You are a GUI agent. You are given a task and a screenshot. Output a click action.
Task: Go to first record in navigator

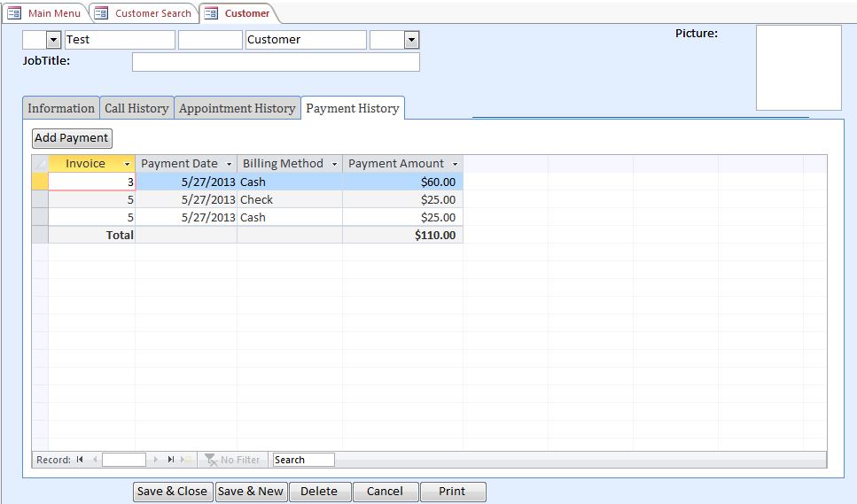pyautogui.click(x=80, y=460)
